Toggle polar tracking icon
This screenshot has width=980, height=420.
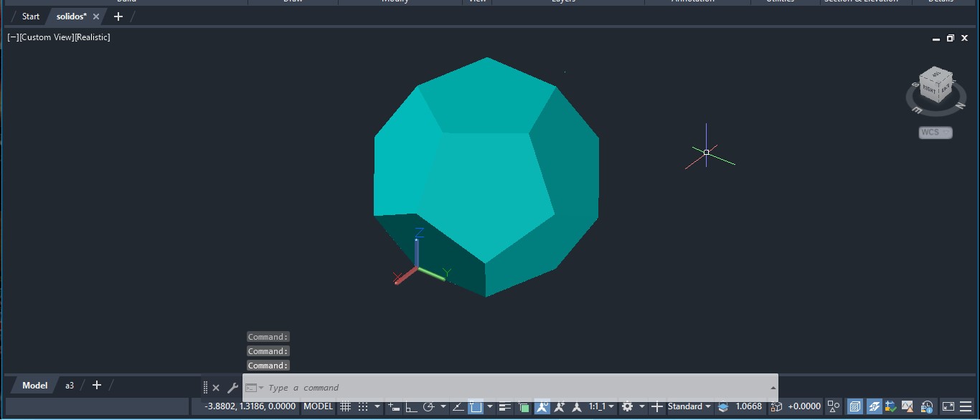[x=429, y=406]
